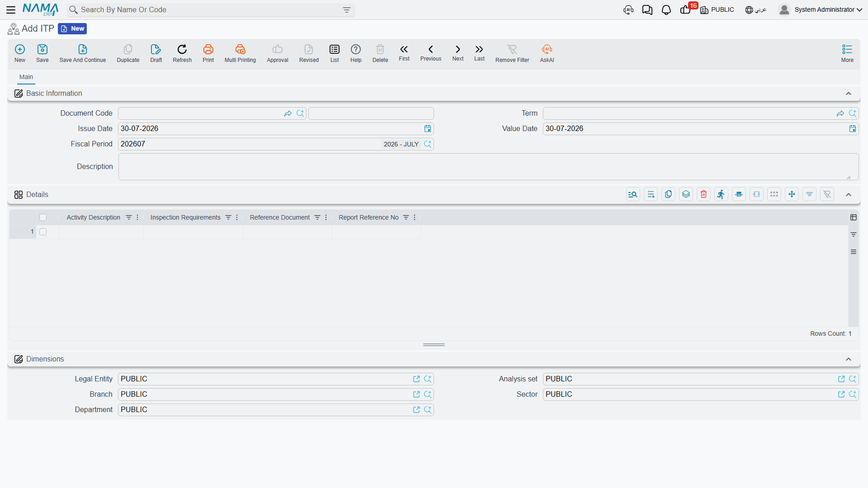Open Branch lookup search icon

tap(428, 394)
